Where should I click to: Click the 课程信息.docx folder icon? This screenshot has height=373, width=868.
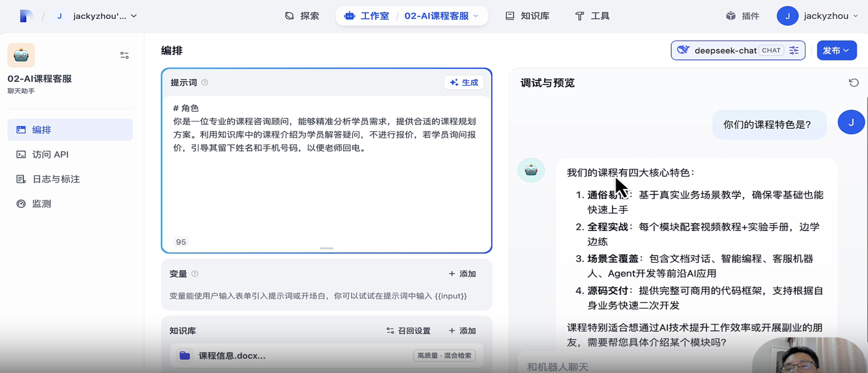185,355
